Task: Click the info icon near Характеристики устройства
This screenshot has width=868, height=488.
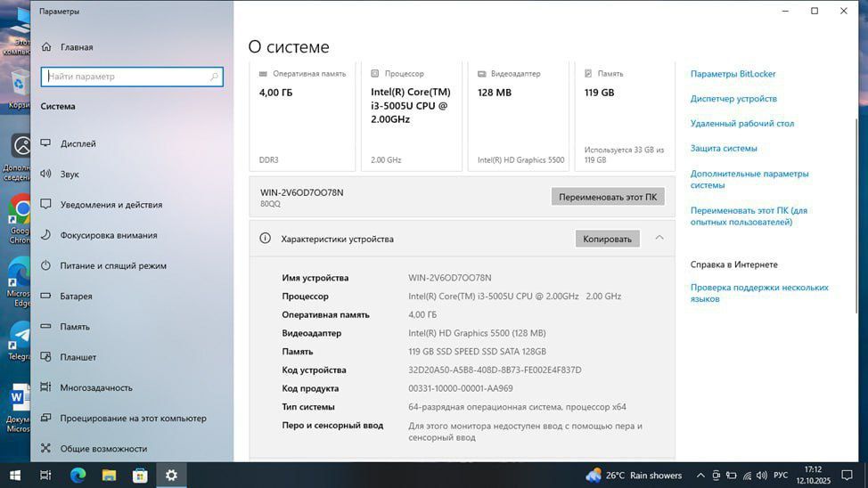Action: coord(266,239)
